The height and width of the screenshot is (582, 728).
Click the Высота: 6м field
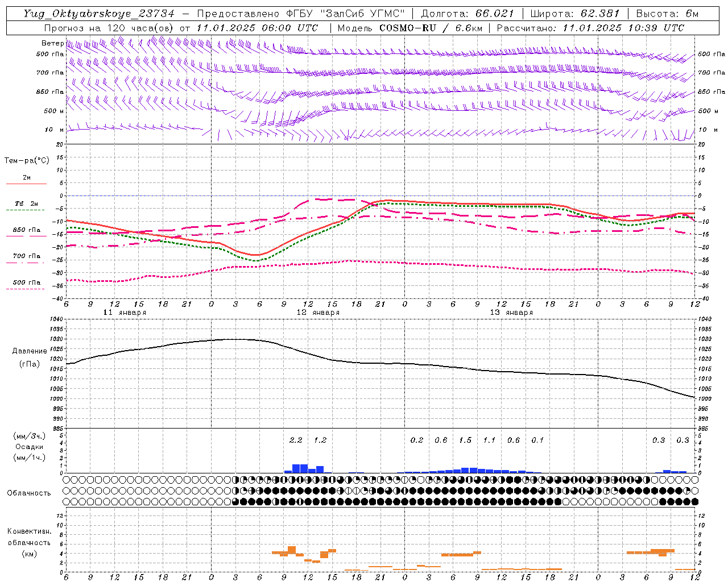(x=667, y=14)
